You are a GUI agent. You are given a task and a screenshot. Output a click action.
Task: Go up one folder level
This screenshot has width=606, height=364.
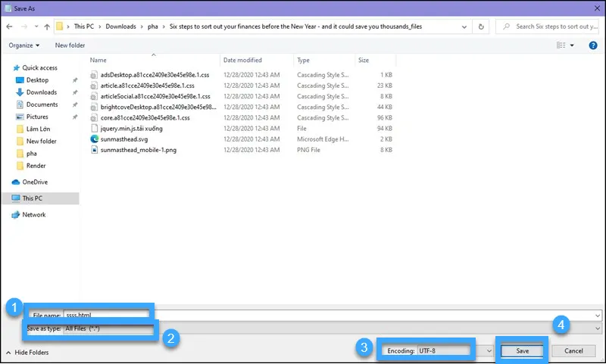(47, 26)
